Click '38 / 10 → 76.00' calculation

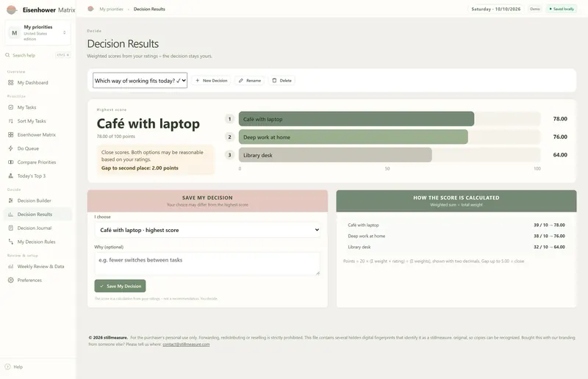coord(549,236)
